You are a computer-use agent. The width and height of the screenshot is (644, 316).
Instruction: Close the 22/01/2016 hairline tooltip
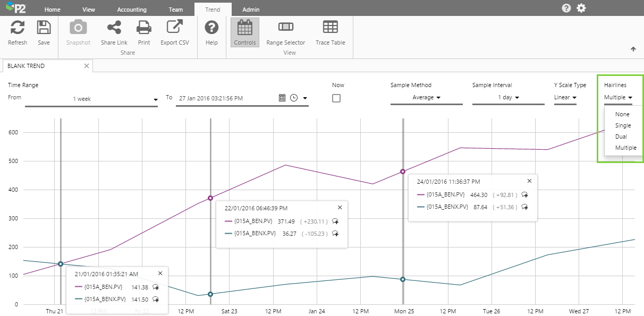click(340, 208)
